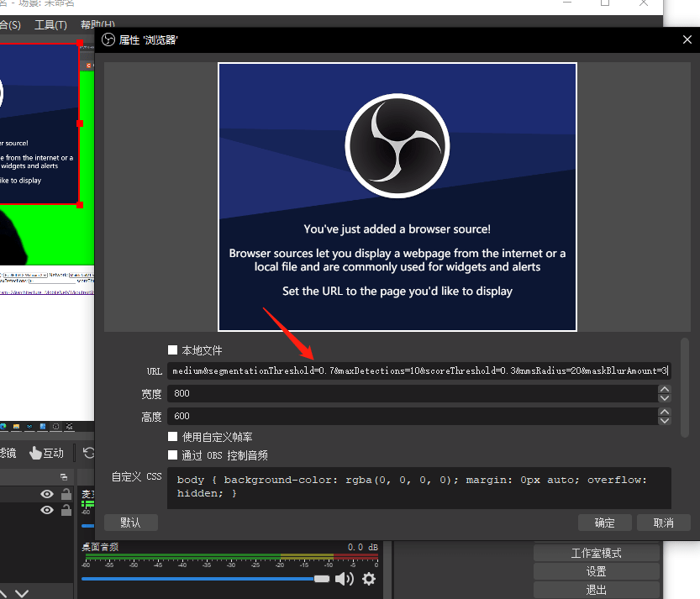Screen dimensions: 700x599
Task: Lock the second source row
Action: (66, 510)
